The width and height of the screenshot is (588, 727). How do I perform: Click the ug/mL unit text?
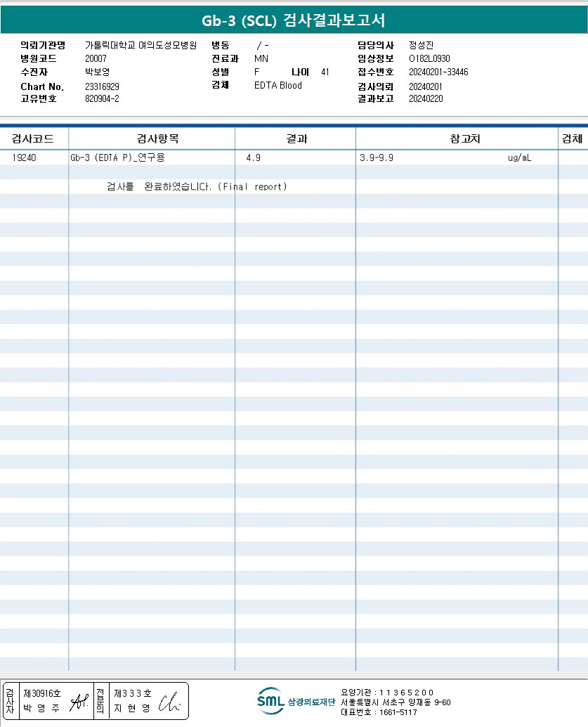click(x=520, y=158)
